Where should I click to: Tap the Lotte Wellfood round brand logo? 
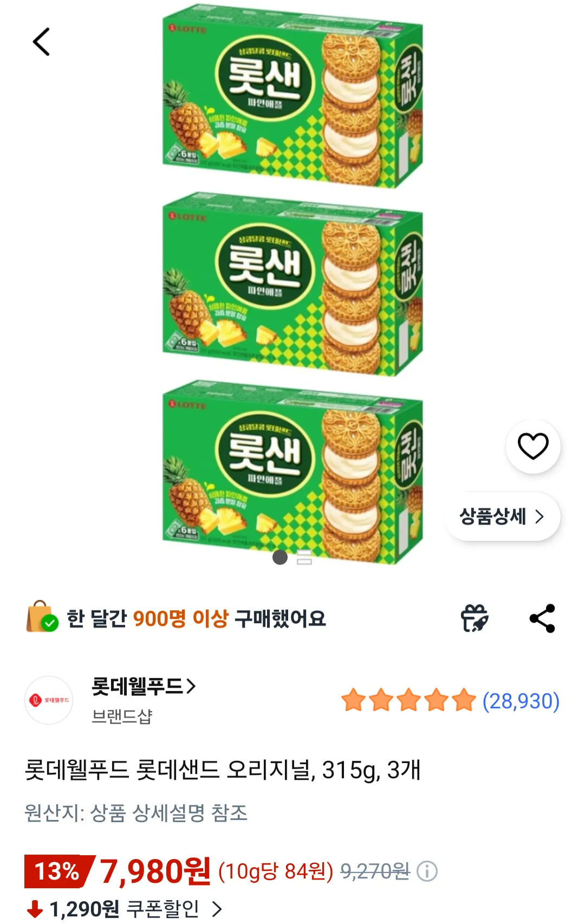(x=49, y=700)
